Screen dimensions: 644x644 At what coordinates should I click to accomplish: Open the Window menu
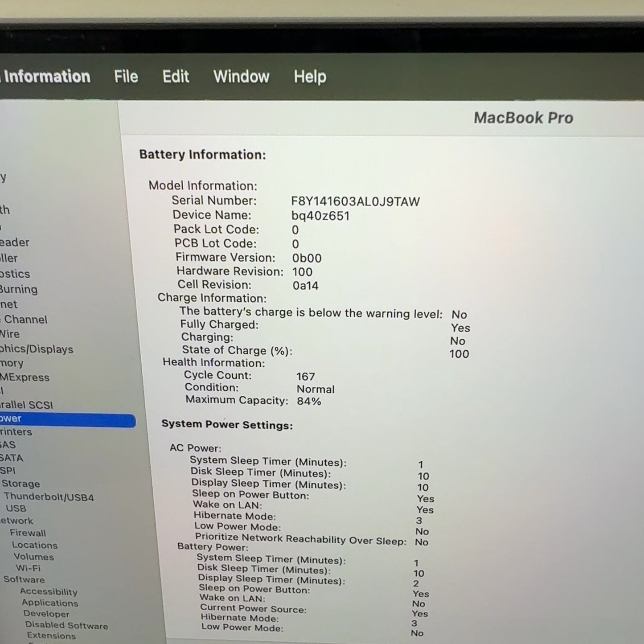point(241,77)
